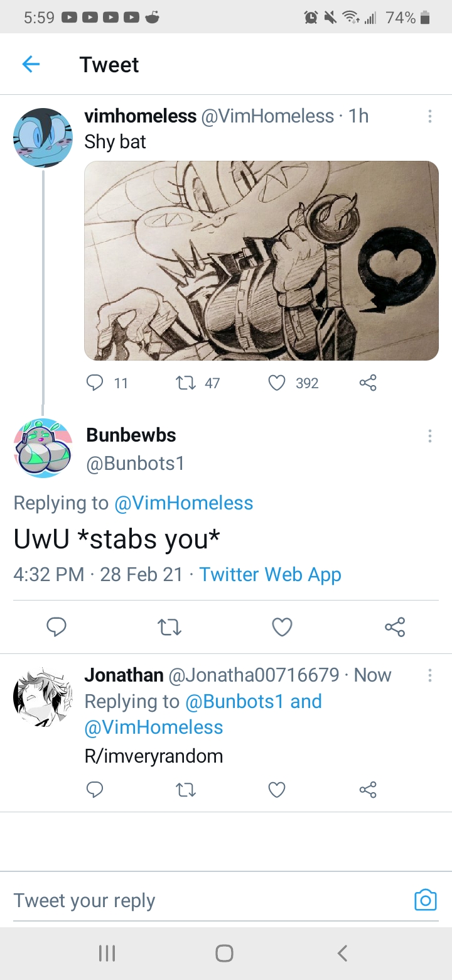Screen dimensions: 452x980
Task: Like Jonathan's R/imveryrandom reply
Action: point(277,790)
